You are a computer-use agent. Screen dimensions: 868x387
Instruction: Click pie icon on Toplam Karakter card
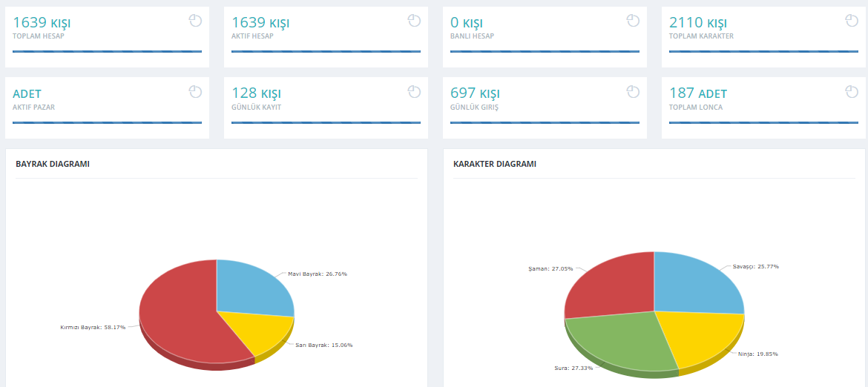click(x=852, y=21)
